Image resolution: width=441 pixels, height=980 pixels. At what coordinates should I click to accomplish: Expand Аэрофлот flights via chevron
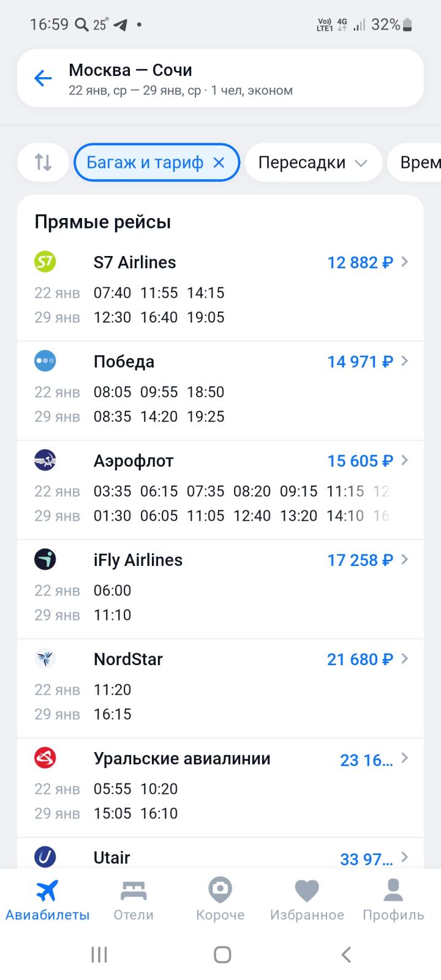(x=404, y=461)
